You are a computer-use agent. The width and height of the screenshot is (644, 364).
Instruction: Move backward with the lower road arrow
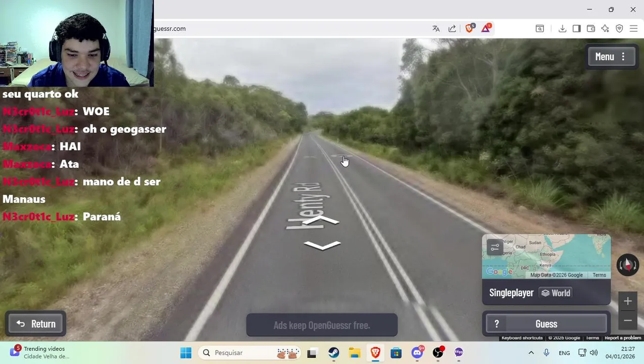[322, 245]
